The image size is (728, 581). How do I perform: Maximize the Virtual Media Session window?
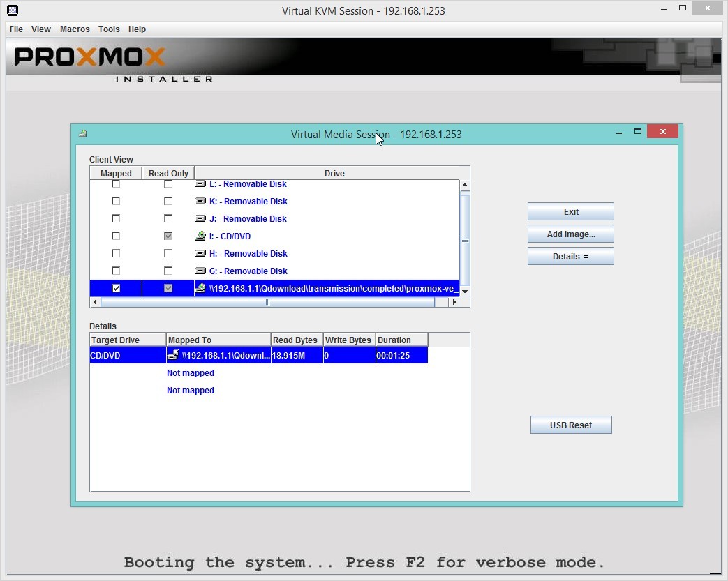[638, 132]
